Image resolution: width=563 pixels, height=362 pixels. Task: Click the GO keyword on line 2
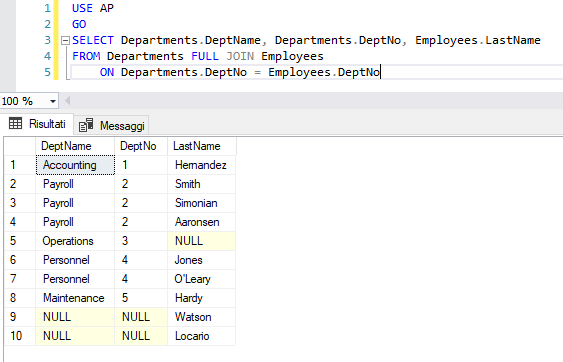(x=79, y=24)
